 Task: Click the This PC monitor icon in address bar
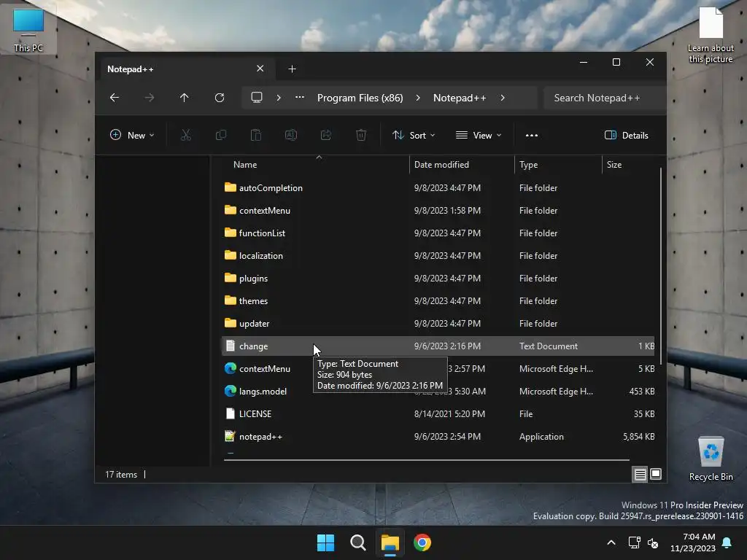(257, 98)
